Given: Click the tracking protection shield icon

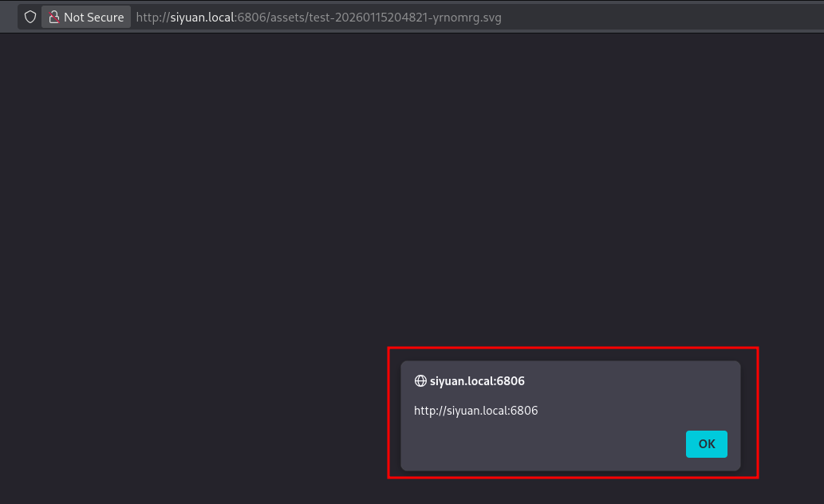Looking at the screenshot, I should pyautogui.click(x=30, y=17).
